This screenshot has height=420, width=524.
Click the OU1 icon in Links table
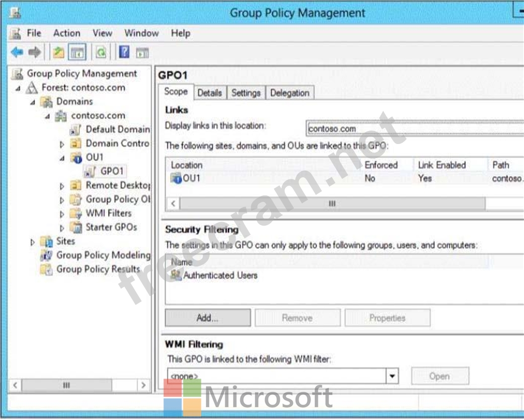click(176, 178)
